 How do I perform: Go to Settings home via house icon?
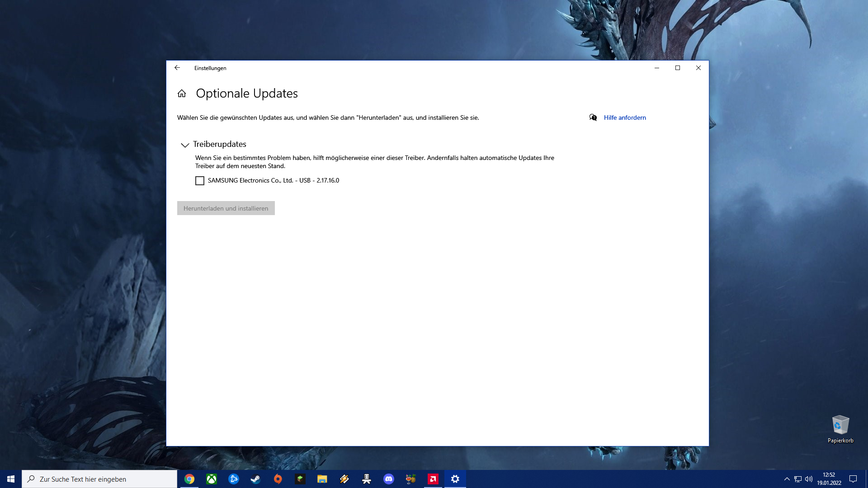[x=182, y=94]
